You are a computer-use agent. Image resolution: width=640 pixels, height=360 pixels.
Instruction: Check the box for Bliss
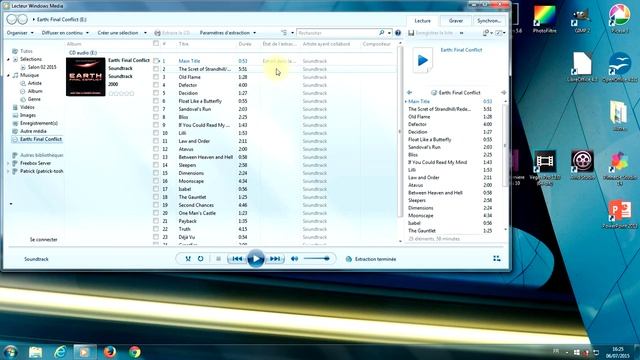(x=156, y=117)
